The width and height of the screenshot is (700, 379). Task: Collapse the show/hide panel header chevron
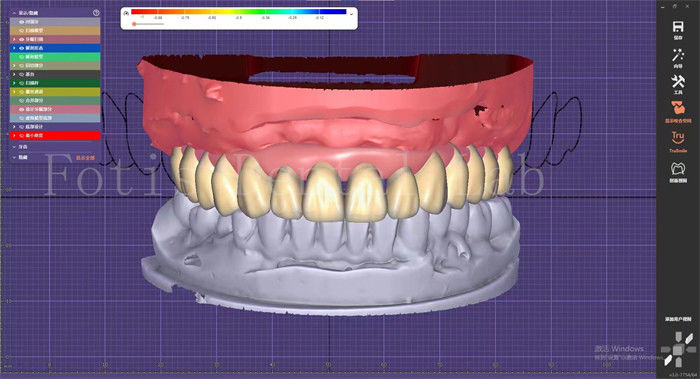tap(14, 13)
